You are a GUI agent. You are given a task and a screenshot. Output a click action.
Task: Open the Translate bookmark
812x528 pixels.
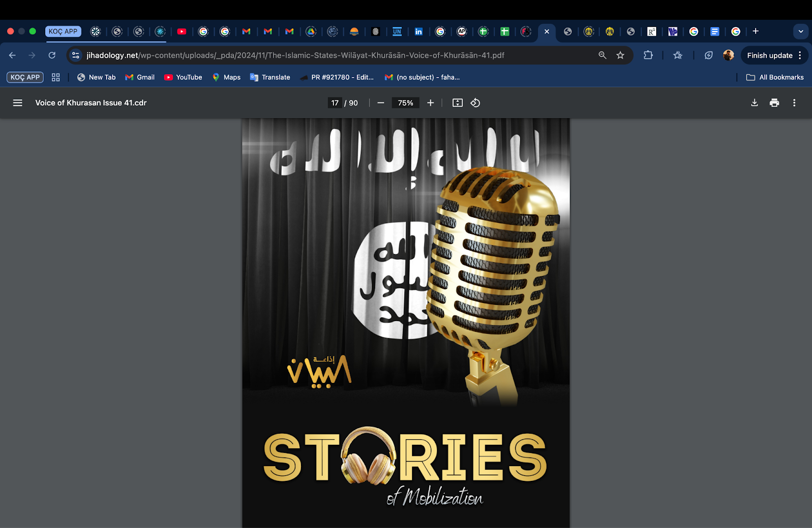(x=270, y=77)
